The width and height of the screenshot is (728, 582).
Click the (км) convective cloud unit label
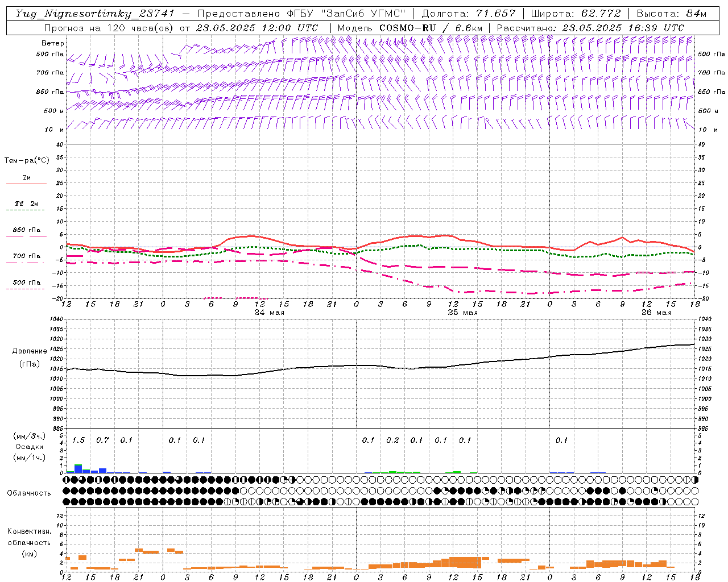click(30, 554)
